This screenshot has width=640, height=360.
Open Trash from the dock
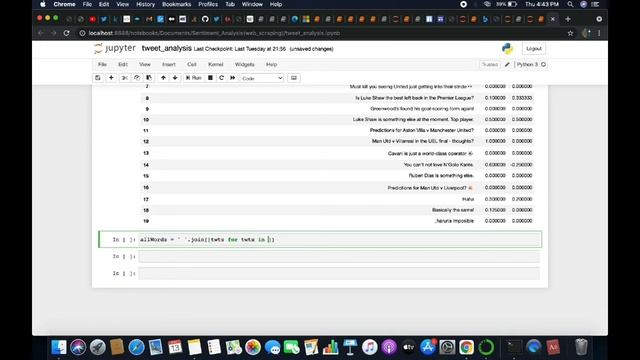click(x=581, y=347)
